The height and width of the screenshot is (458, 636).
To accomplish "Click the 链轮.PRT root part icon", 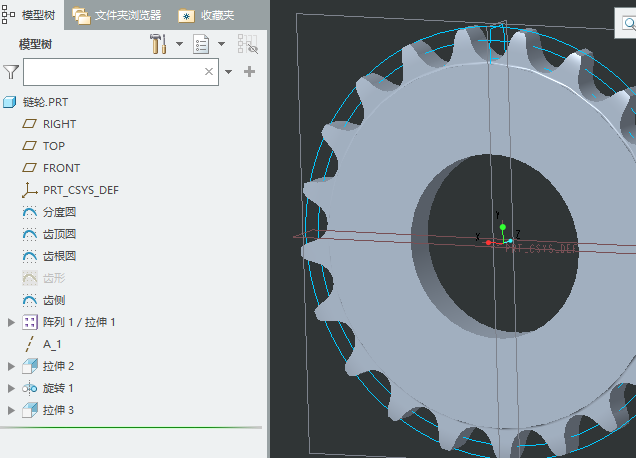I will (x=10, y=102).
